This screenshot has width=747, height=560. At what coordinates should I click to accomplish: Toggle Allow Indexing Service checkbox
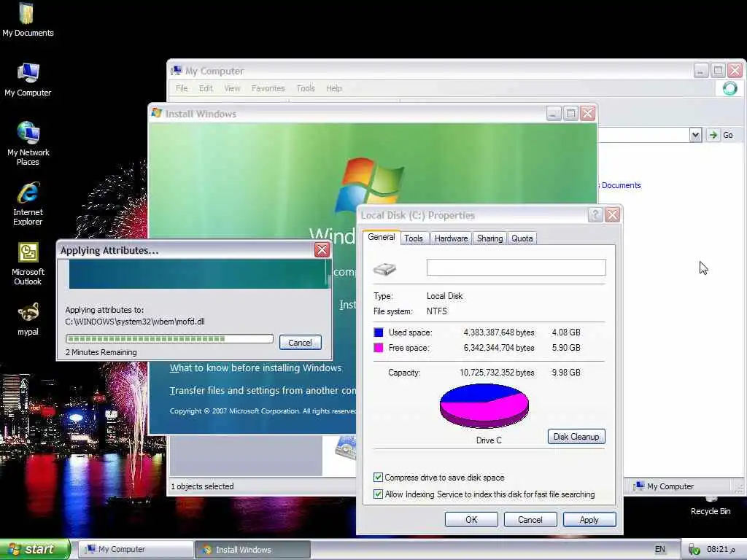379,494
